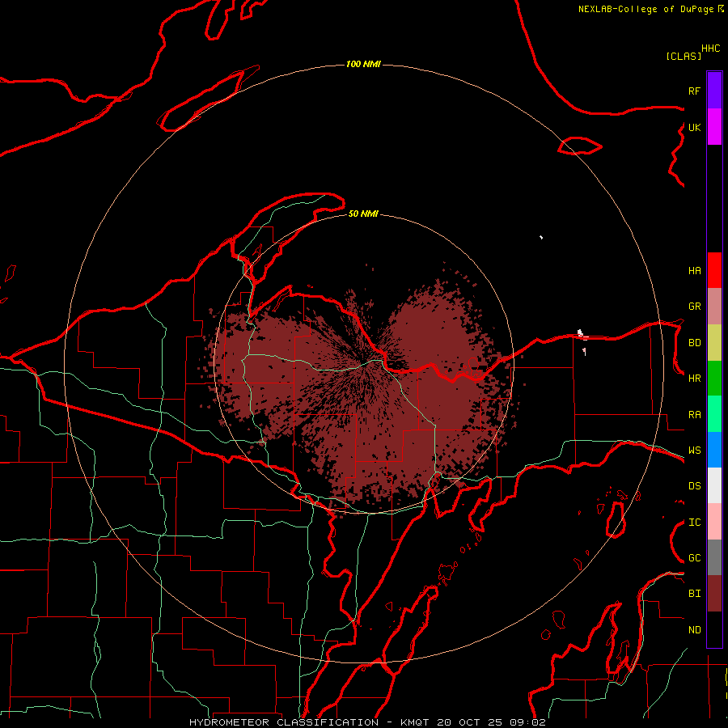This screenshot has width=728, height=728.
Task: Click the UK legend label
Action: [694, 127]
